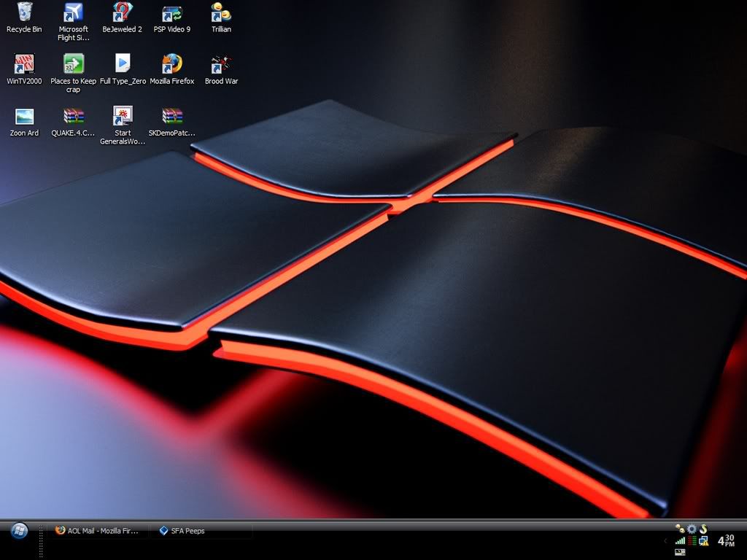The image size is (747, 560).
Task: Click the red and green meter tray icon
Action: click(x=692, y=540)
